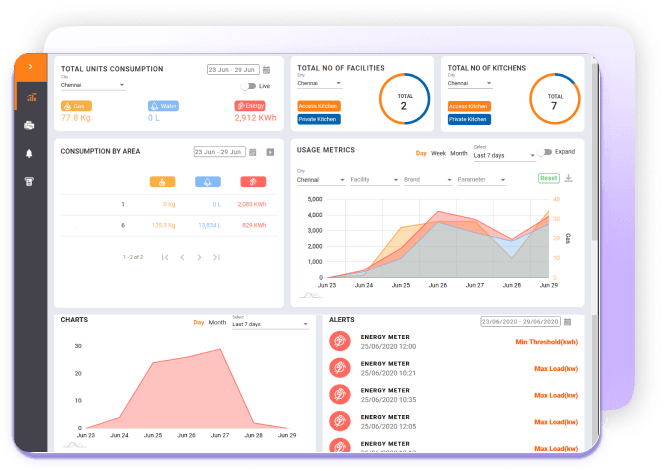Open the Facility dropdown
Image resolution: width=665 pixels, height=471 pixels.
(x=374, y=180)
